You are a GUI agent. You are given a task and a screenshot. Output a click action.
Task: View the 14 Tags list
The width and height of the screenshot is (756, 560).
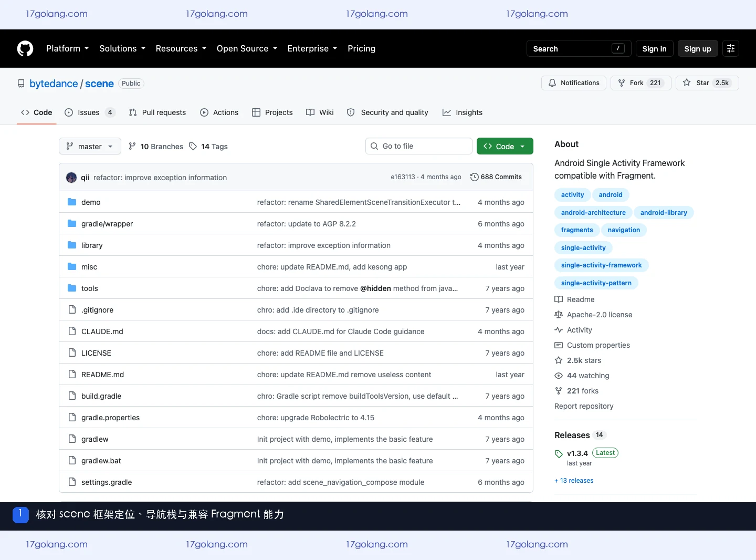pos(208,147)
